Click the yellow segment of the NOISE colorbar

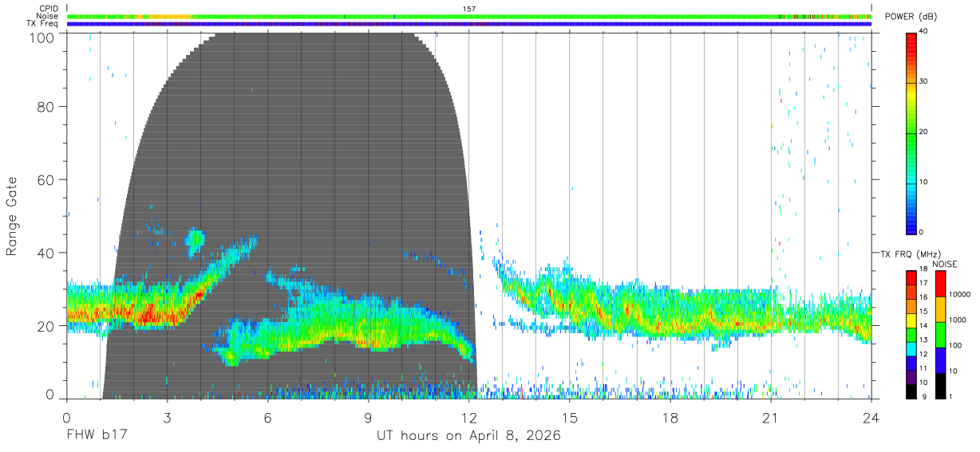click(x=941, y=309)
